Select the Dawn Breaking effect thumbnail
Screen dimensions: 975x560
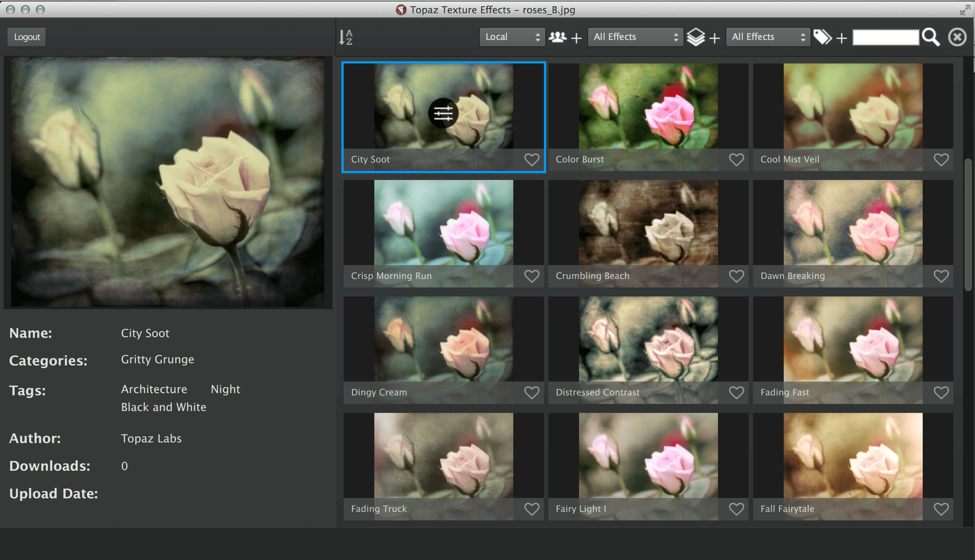click(852, 223)
